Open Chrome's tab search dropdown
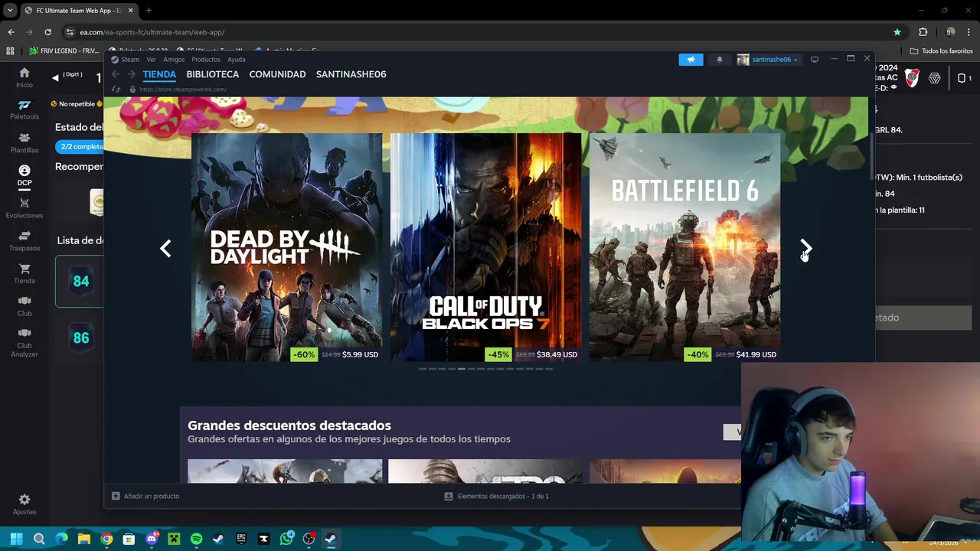 pyautogui.click(x=10, y=11)
